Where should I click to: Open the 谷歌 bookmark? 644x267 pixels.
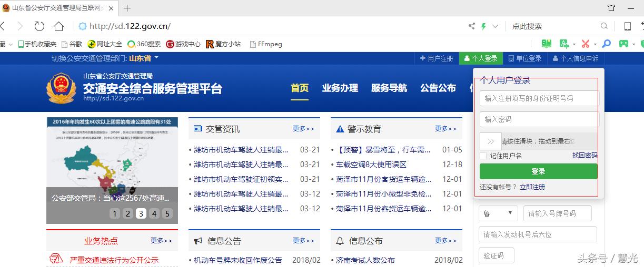[x=72, y=44]
